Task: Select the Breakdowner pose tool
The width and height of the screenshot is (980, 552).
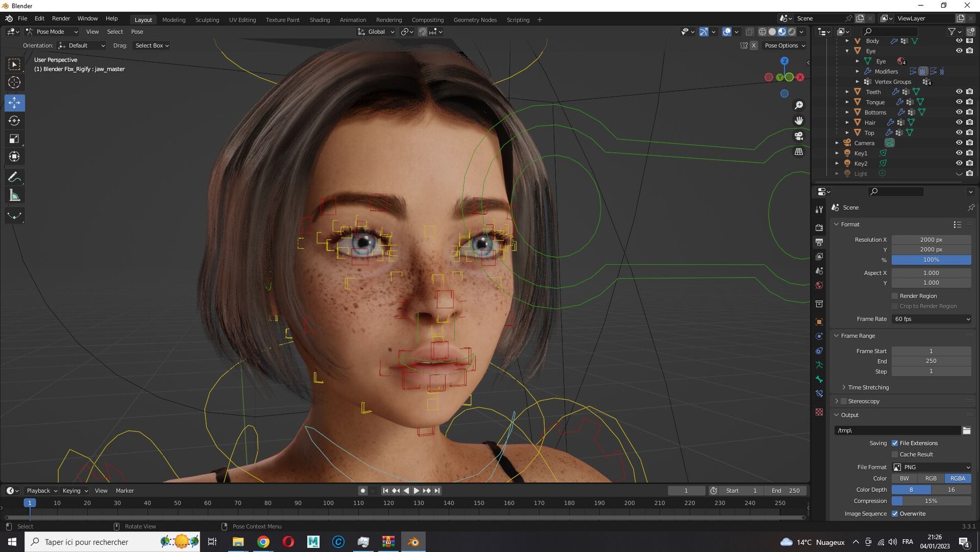Action: click(15, 216)
